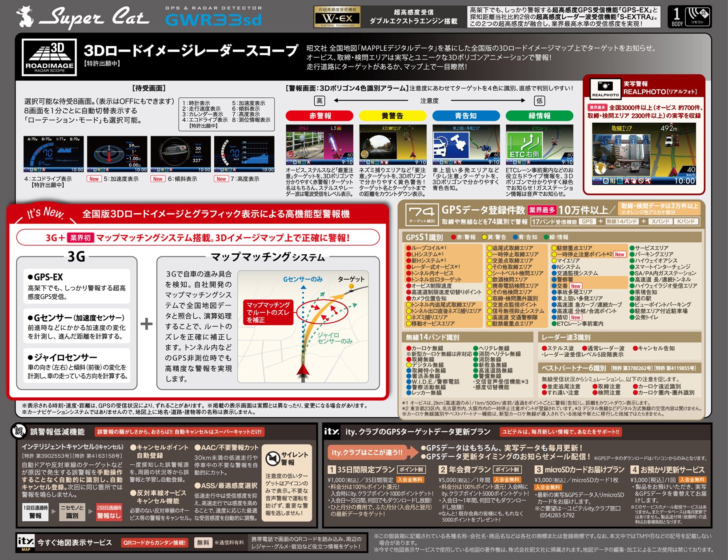Viewport: 728px width, 560px height.
Task: Select the W-EX technology badge
Action: 337,17
